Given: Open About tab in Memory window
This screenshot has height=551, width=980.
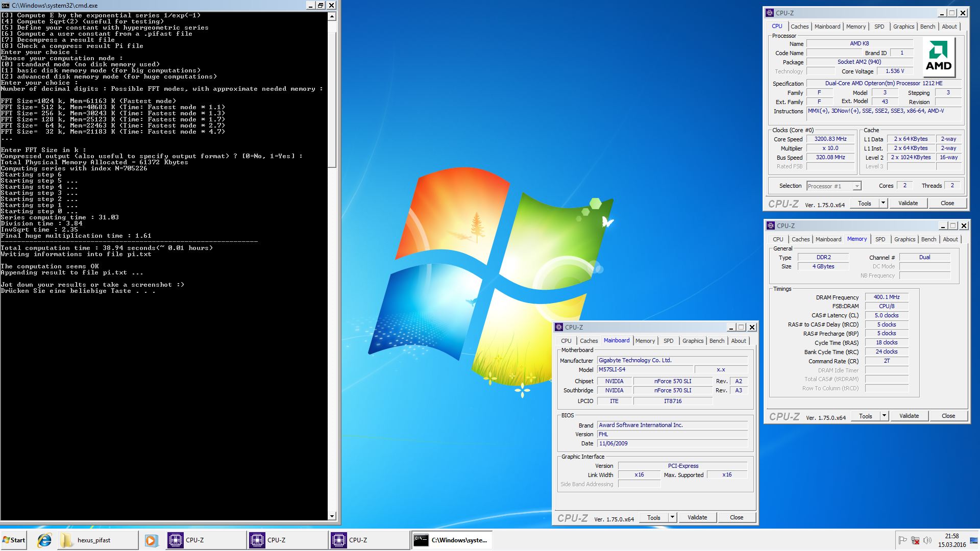Looking at the screenshot, I should tap(950, 239).
